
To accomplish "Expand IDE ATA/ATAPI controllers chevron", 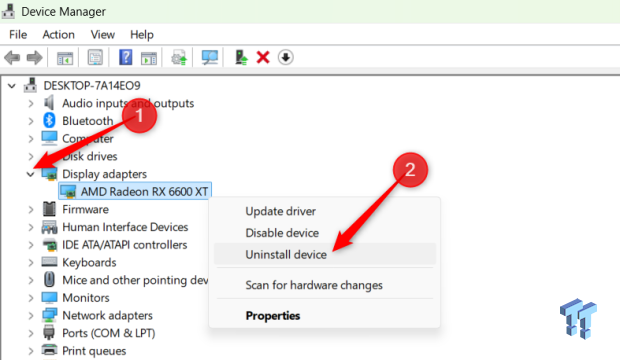I will click(31, 245).
